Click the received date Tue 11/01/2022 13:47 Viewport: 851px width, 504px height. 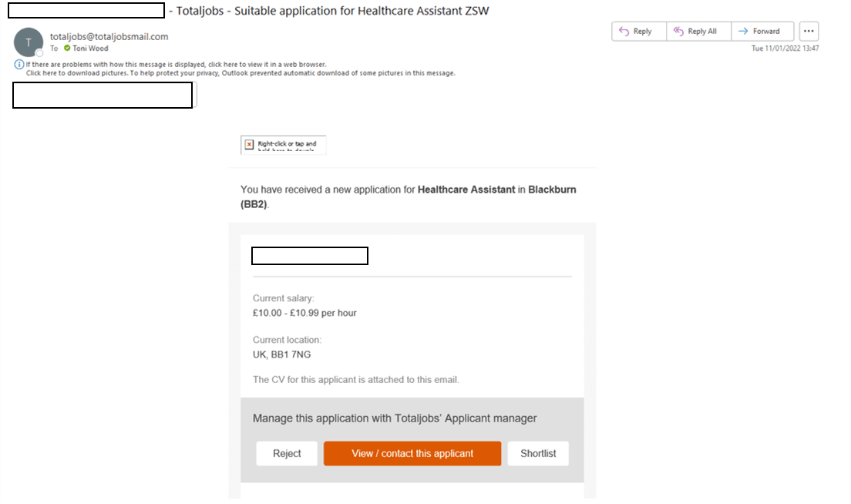pyautogui.click(x=785, y=49)
